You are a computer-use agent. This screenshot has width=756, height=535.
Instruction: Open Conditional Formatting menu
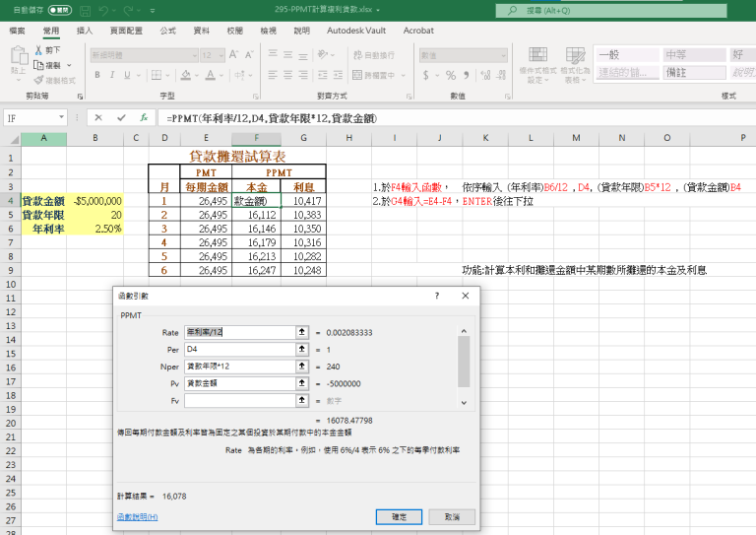pos(538,65)
